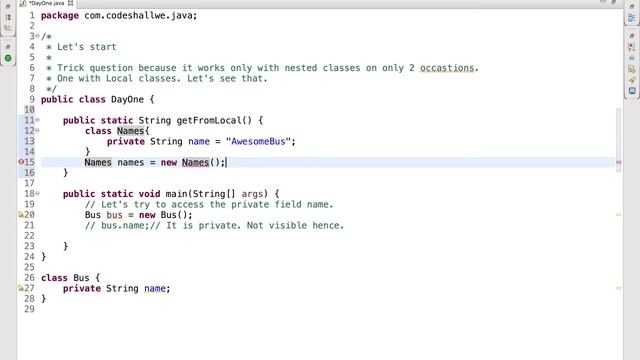Click the error marker on line 15
Viewport: 640px width, 360px height.
[x=21, y=162]
